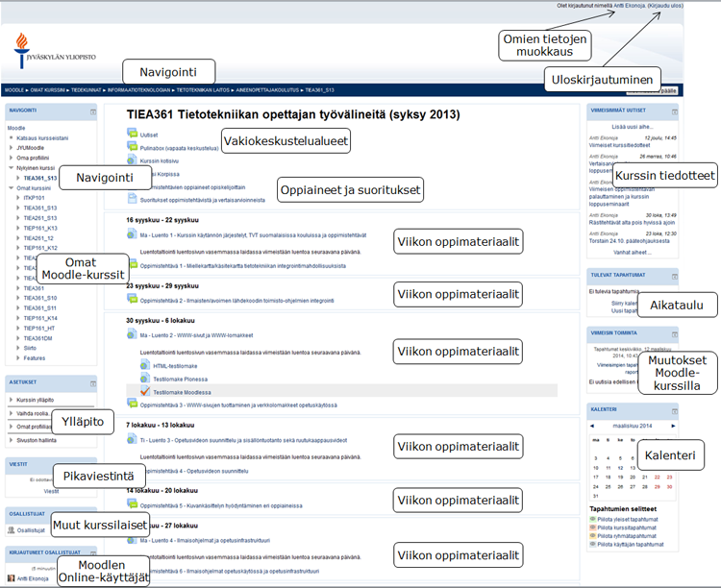
Task: Toggle Piilota ryhmätapahtumat eye icon
Action: [x=593, y=535]
